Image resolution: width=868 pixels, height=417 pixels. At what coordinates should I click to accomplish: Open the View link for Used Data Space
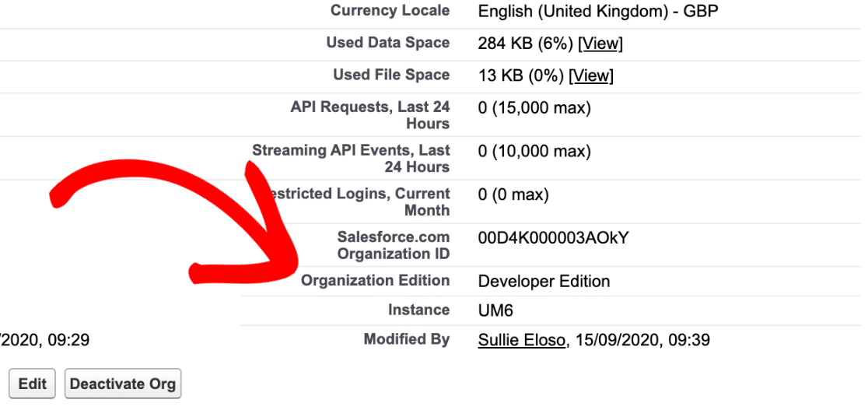pos(600,44)
